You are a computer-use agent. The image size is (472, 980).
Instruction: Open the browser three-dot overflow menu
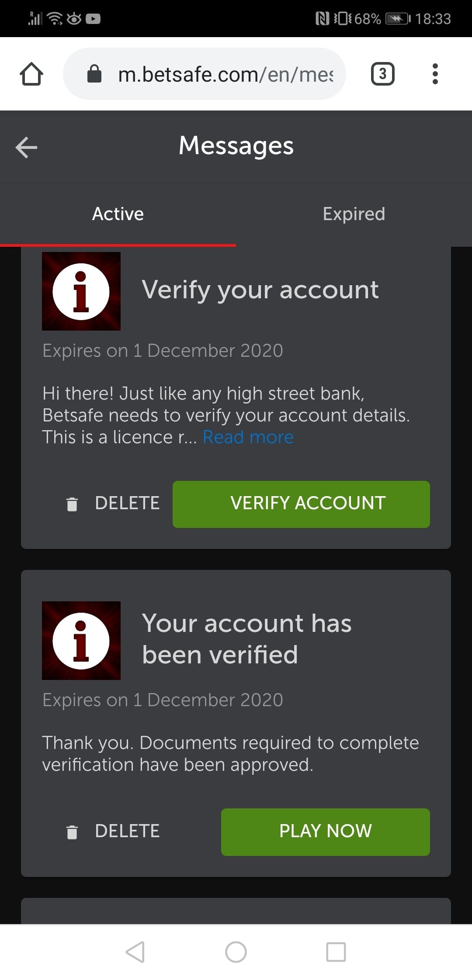pyautogui.click(x=434, y=74)
